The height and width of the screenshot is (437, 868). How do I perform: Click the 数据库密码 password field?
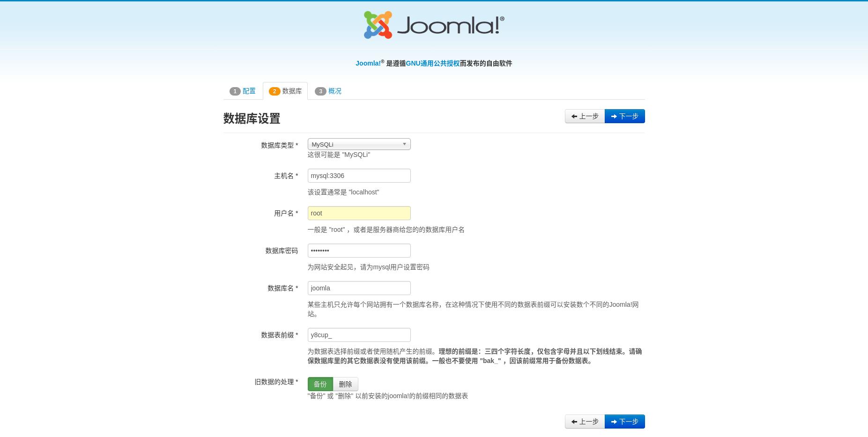(359, 251)
